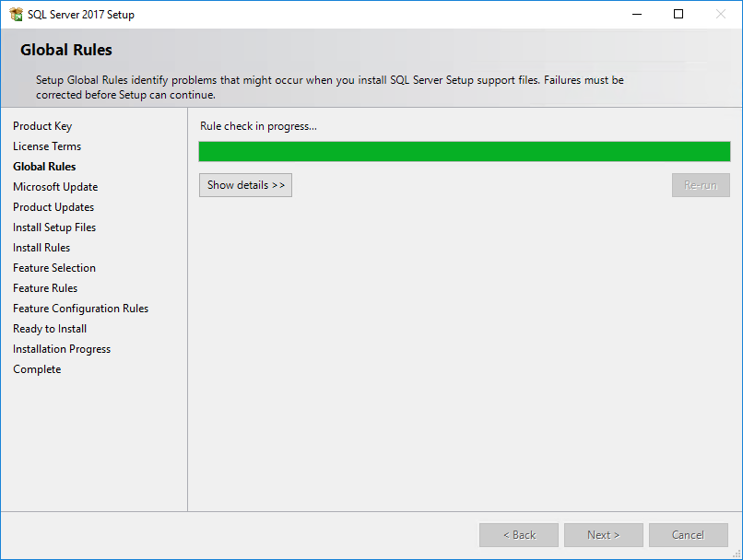Open Feature Configuration Rules step

tap(80, 309)
